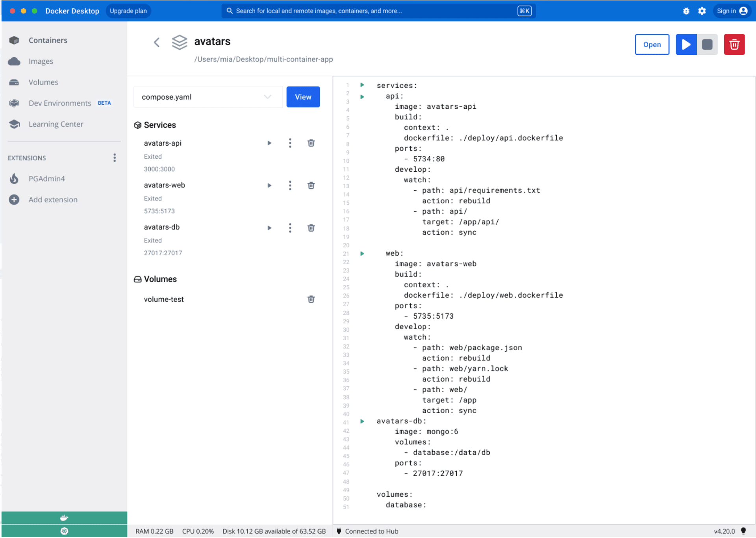Go back using the left chevron arrow
Screen dimensions: 756x538
[x=157, y=42]
